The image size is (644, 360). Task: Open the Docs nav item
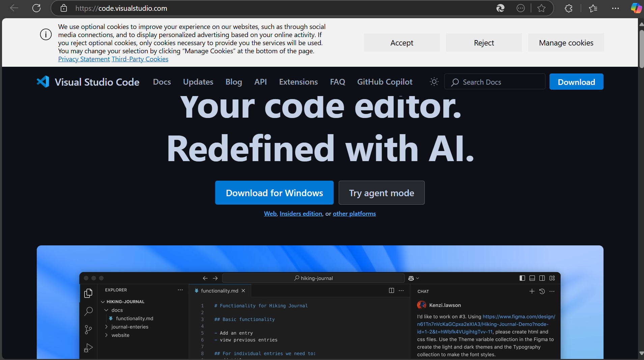click(x=162, y=82)
